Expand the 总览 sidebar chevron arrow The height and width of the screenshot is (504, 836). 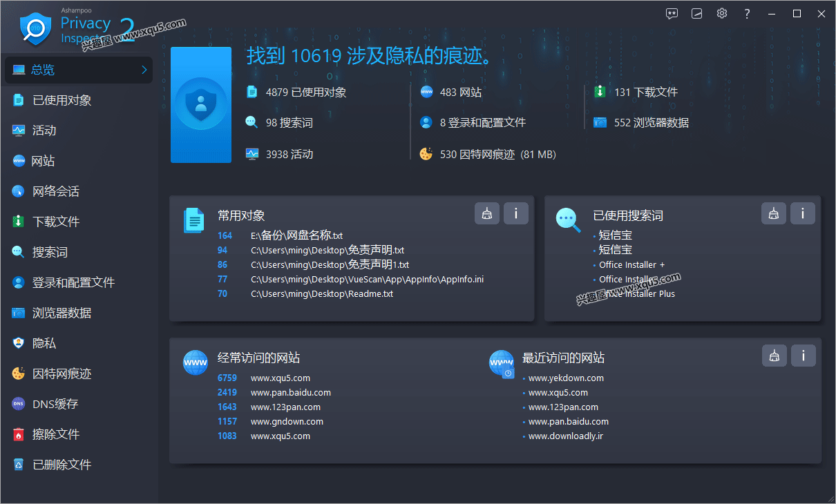144,70
